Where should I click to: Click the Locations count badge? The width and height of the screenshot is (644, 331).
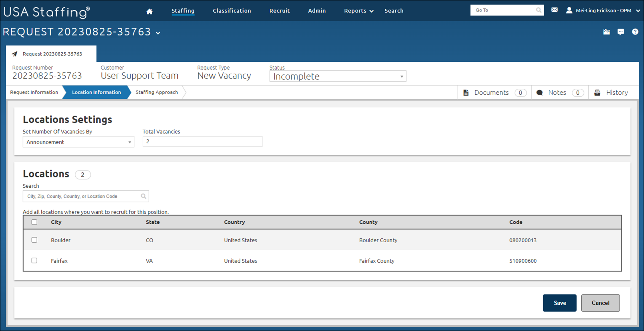(x=83, y=175)
